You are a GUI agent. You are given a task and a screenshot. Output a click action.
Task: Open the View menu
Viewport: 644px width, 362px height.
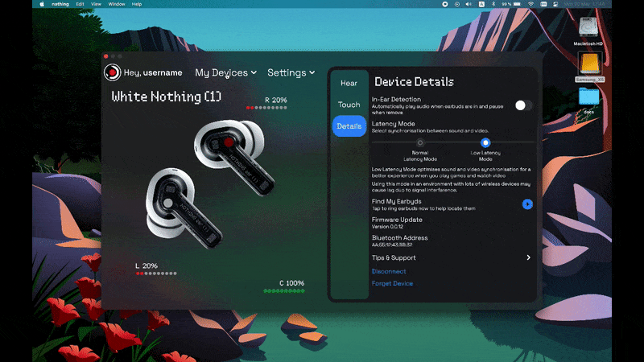tap(96, 4)
